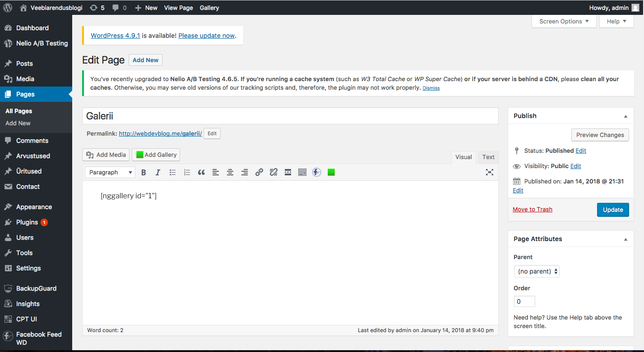Open Posts in the sidebar
The image size is (644, 352).
36,64
